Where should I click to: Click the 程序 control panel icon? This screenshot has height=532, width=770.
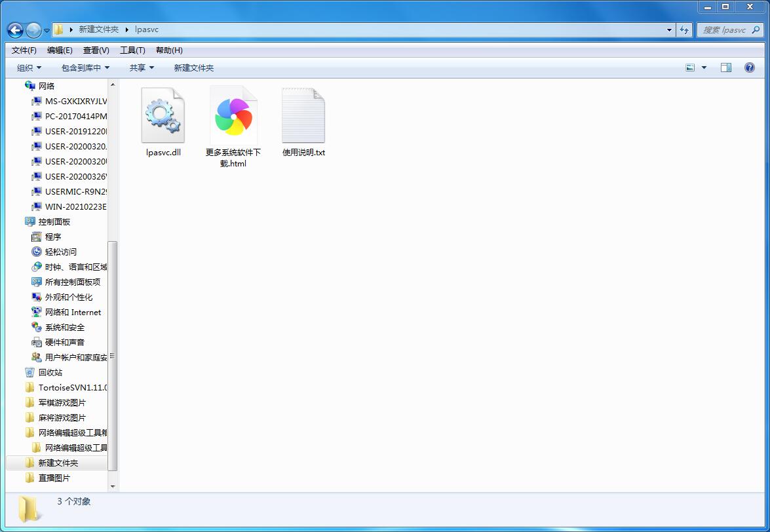pos(36,237)
